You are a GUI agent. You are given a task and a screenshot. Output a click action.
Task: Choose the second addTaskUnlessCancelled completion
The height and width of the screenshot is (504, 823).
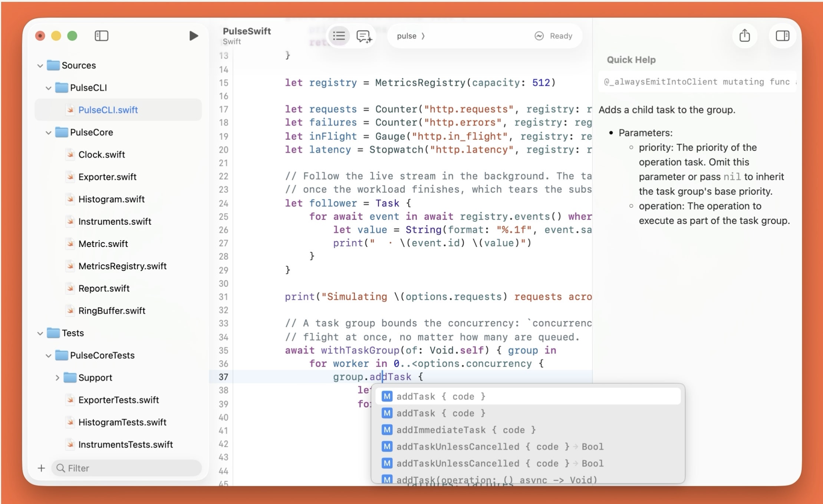(528, 463)
